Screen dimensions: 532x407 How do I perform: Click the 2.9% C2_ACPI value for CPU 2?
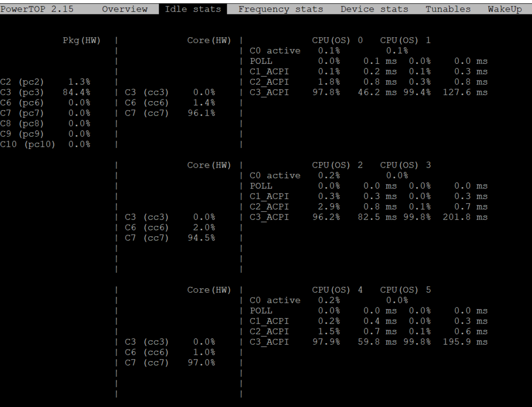coord(329,207)
